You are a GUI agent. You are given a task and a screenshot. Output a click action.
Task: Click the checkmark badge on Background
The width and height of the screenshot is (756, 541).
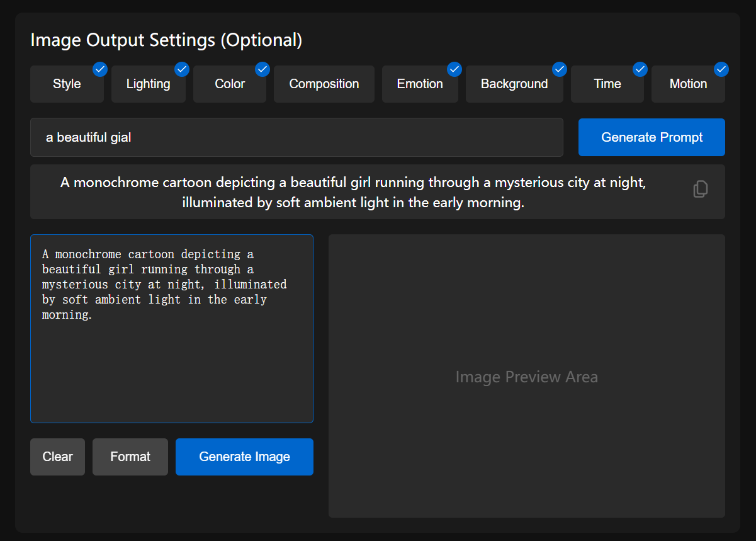pos(560,69)
